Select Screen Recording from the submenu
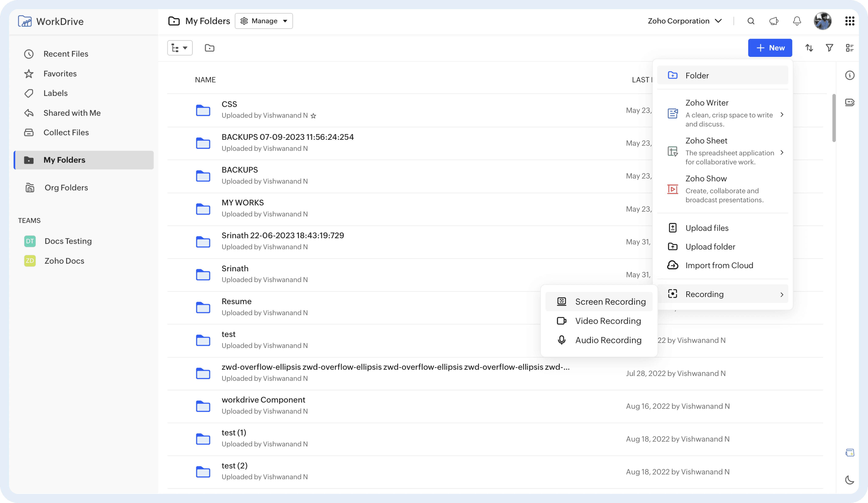This screenshot has width=868, height=503. click(599, 302)
